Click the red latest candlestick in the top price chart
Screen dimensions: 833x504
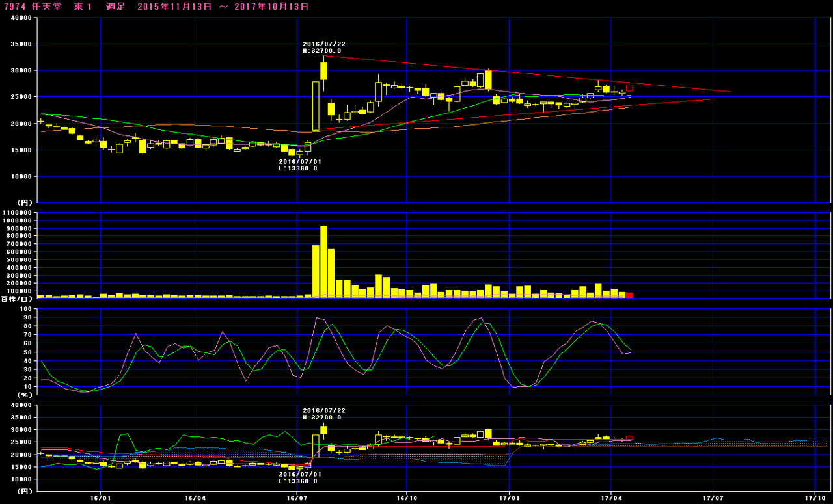coord(629,88)
